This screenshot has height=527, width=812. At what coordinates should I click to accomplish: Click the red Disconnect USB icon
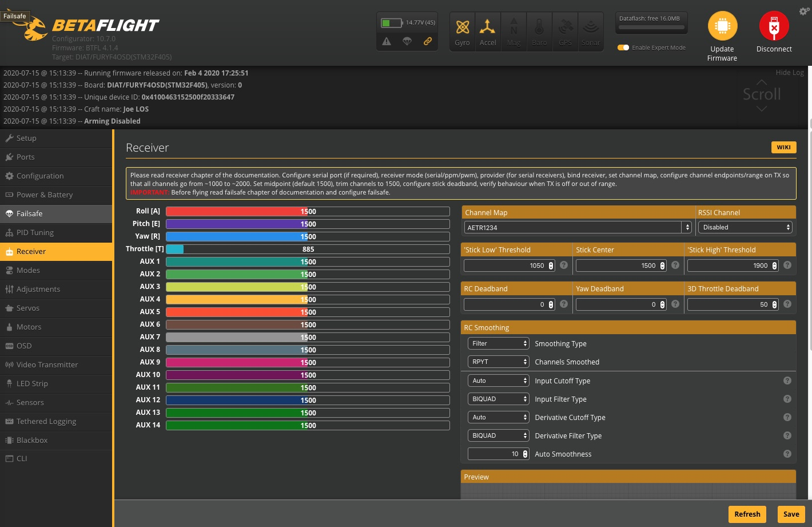point(774,26)
